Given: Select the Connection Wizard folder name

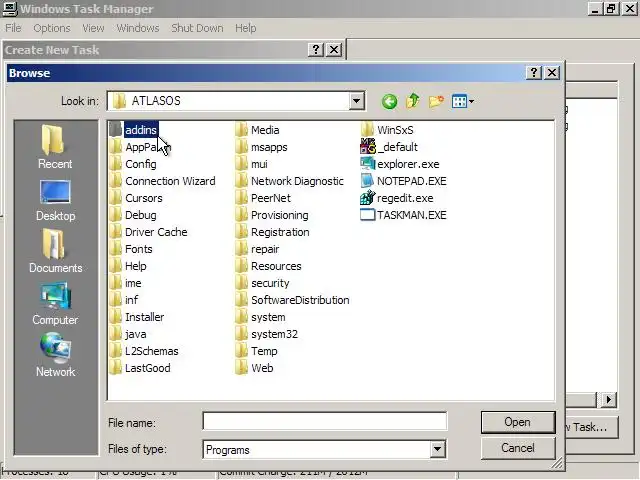Looking at the screenshot, I should pyautogui.click(x=170, y=181).
